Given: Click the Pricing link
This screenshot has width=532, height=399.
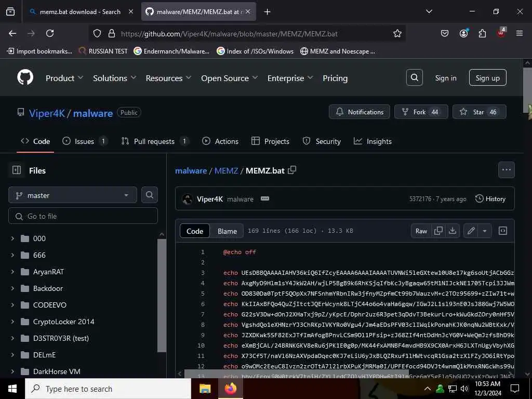Looking at the screenshot, I should [335, 78].
